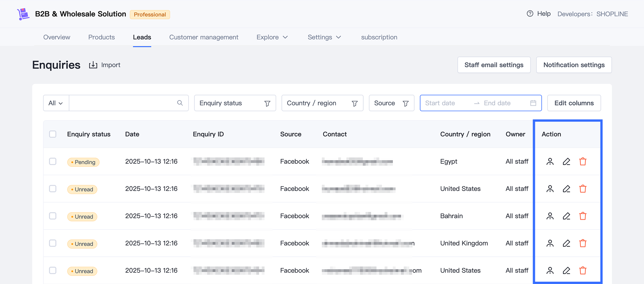
Task: Open the calendar icon in the date range field
Action: tap(533, 103)
